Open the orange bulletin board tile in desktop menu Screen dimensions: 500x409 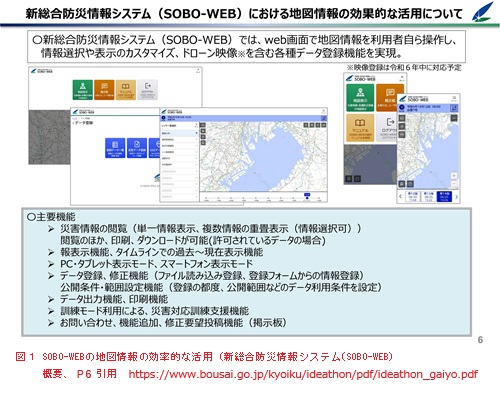coord(104,89)
